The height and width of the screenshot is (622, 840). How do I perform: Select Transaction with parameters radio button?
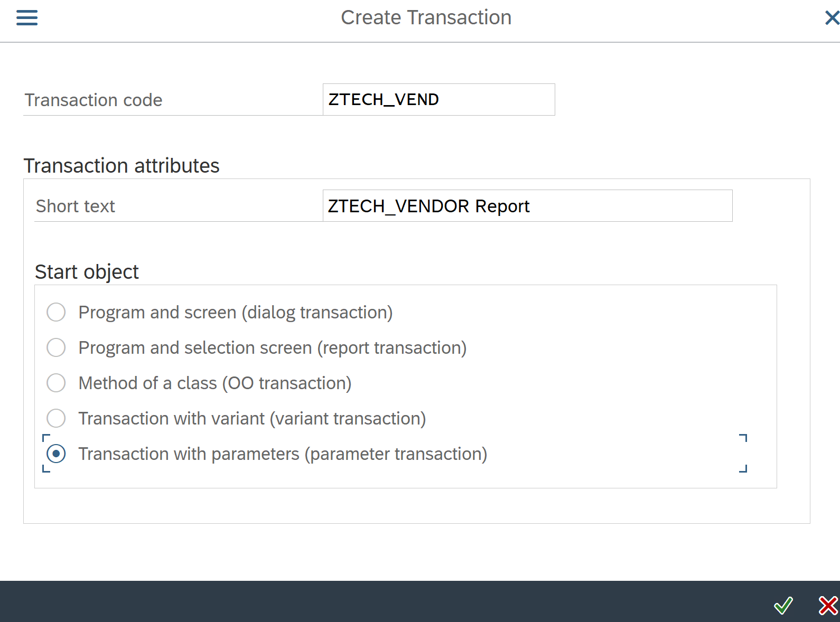coord(56,454)
